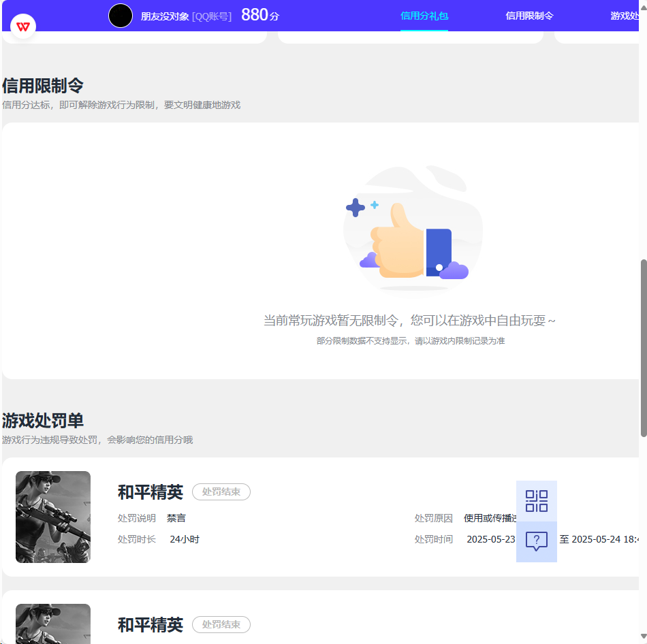Click the first 和平精英 game thumbnail
The width and height of the screenshot is (647, 644).
pos(53,517)
